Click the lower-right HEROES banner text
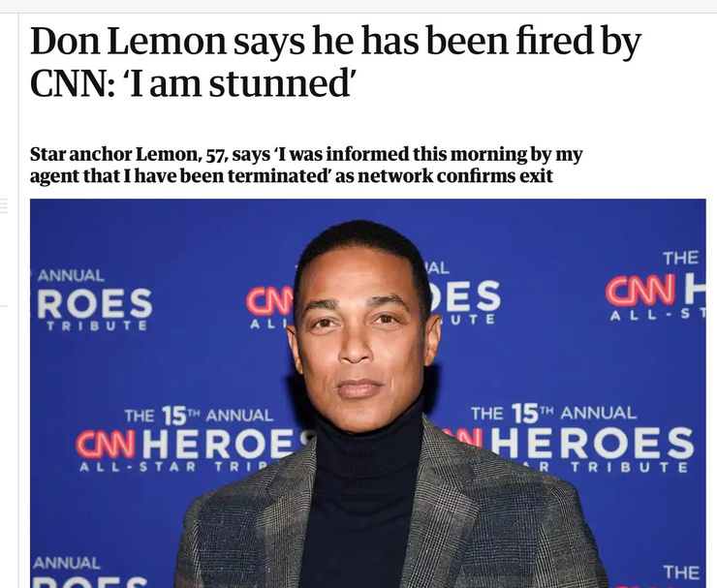Viewport: 717px width, 588px height. 592,443
